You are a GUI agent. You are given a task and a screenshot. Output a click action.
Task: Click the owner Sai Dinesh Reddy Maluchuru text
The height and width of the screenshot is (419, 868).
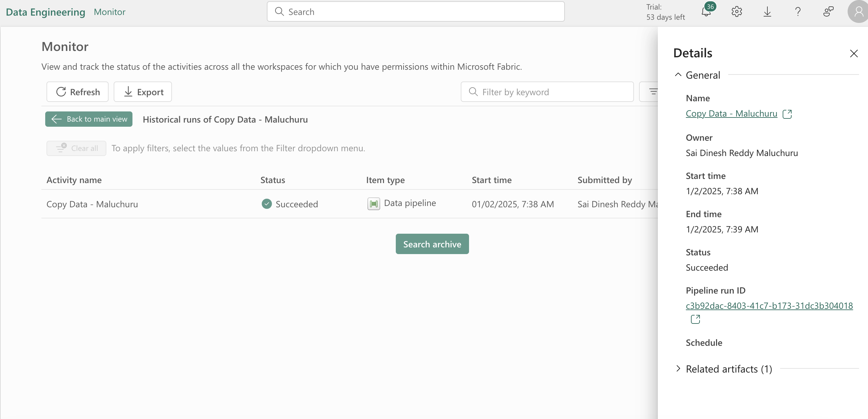click(742, 153)
